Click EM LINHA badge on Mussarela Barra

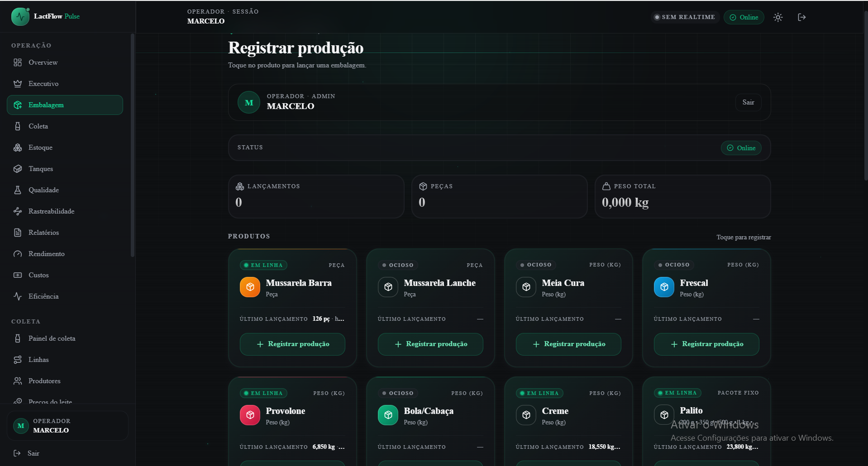263,265
